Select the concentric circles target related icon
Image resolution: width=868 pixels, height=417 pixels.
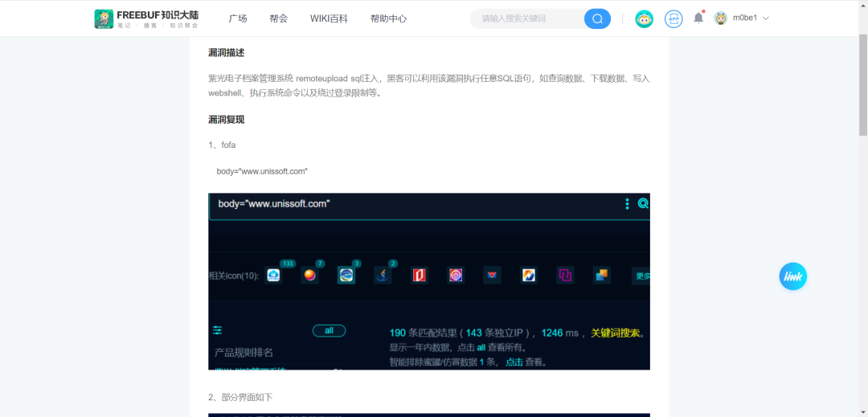[456, 275]
